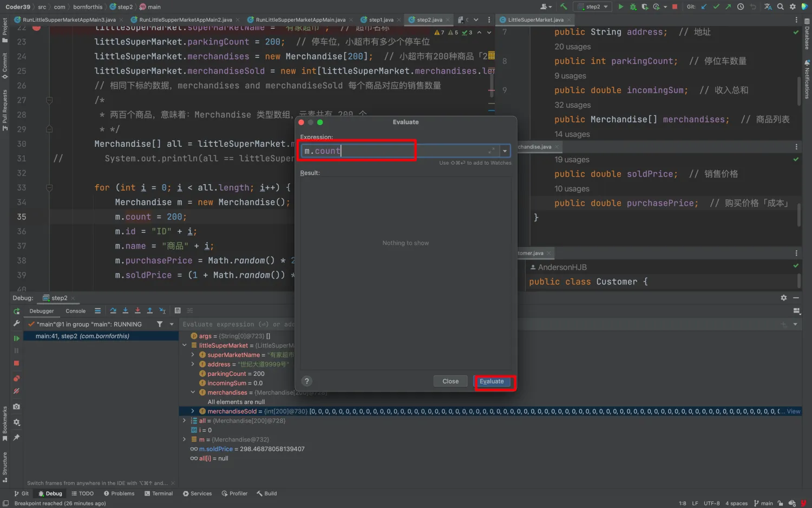This screenshot has width=812, height=508.
Task: Open expression history dropdown in Evaluate dialog
Action: 505,151
